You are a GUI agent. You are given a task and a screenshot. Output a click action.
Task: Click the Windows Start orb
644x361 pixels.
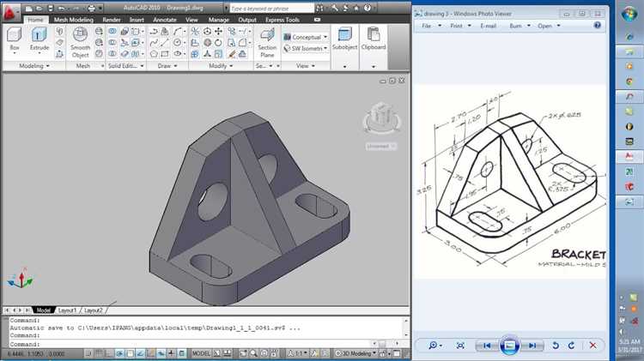click(629, 15)
